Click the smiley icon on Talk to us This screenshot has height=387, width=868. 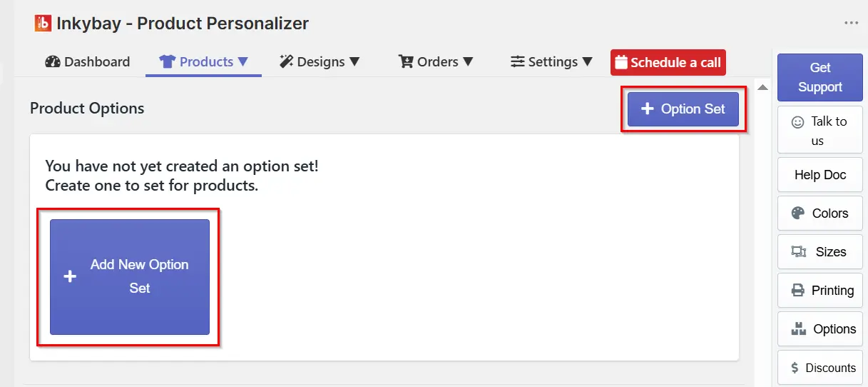(798, 122)
